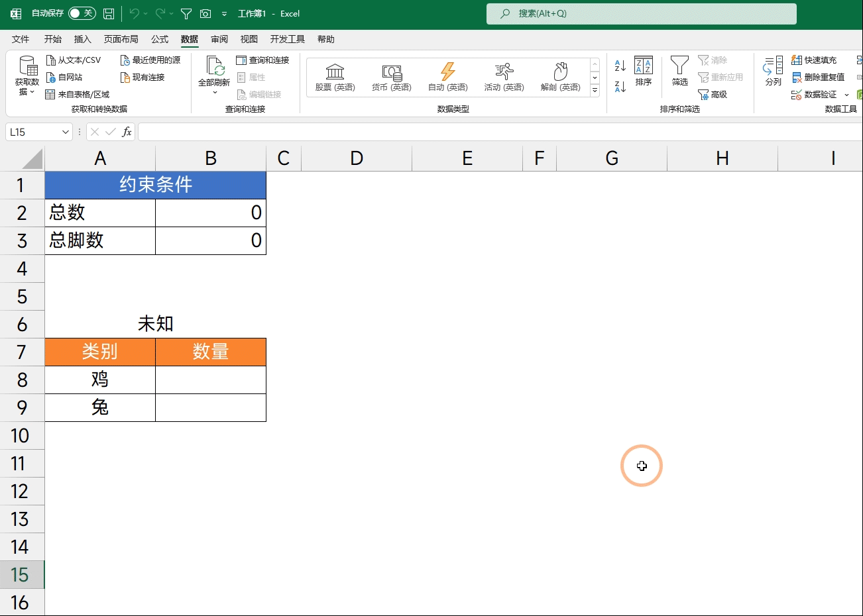Switch to the 公式 (Formulas) tab
Image resolution: width=863 pixels, height=616 pixels.
coord(160,39)
